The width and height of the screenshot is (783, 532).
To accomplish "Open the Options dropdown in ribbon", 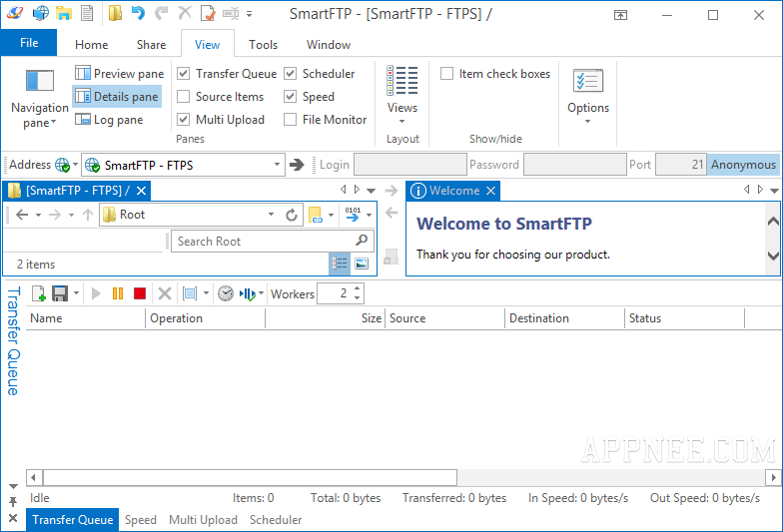I will coord(587,96).
